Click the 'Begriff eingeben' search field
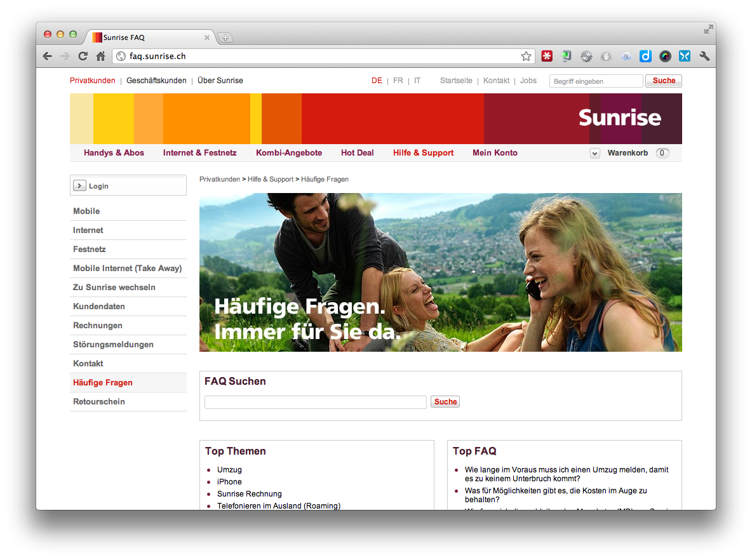 [x=596, y=81]
